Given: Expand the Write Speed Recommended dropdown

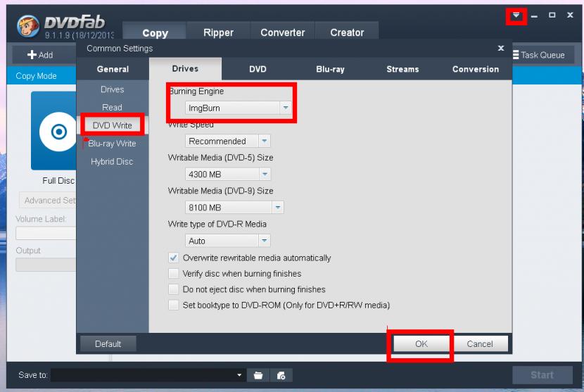Looking at the screenshot, I should coord(264,141).
